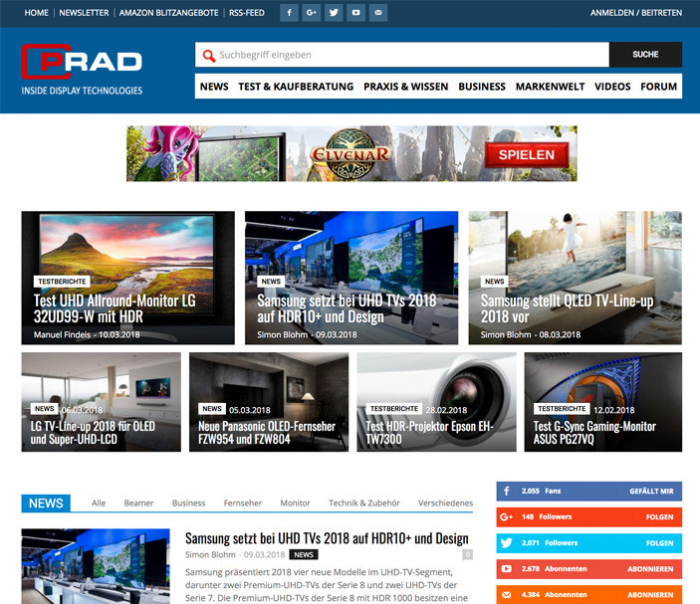The width and height of the screenshot is (700, 604).
Task: Open the NEWS main menu item
Action: tap(214, 87)
